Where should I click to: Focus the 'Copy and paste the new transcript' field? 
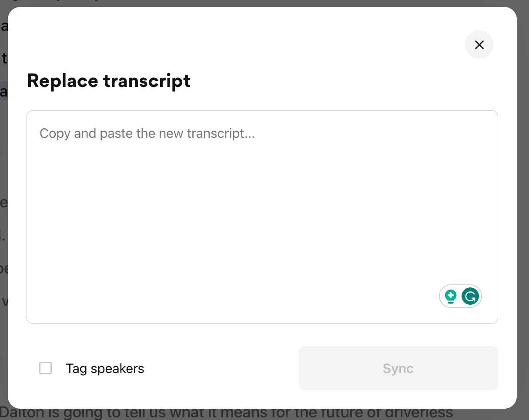point(261,196)
